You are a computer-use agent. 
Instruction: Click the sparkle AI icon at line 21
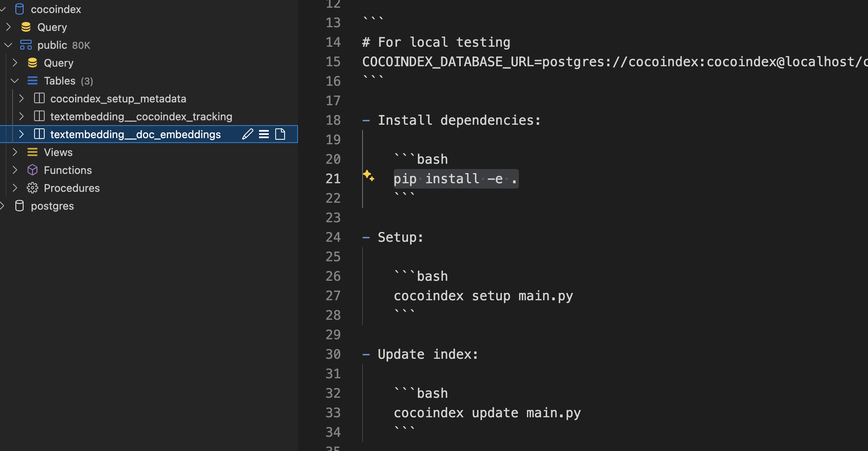tap(369, 176)
